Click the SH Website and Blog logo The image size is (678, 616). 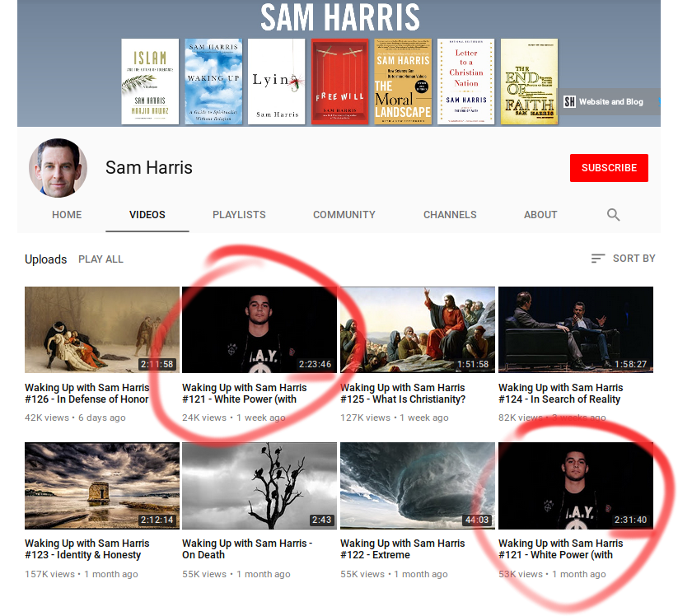coord(569,101)
